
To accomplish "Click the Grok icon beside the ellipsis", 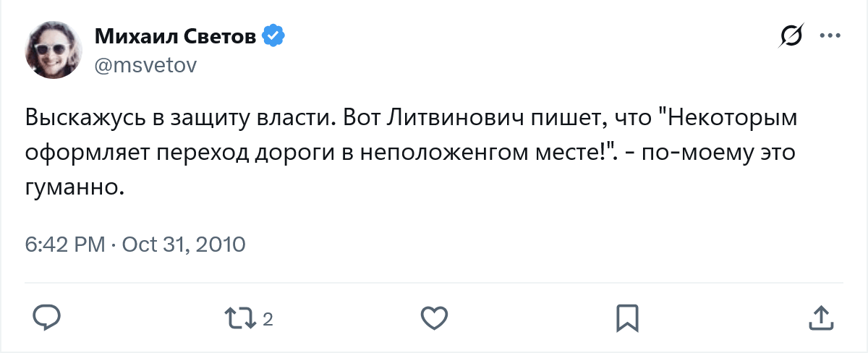I will coord(791,36).
